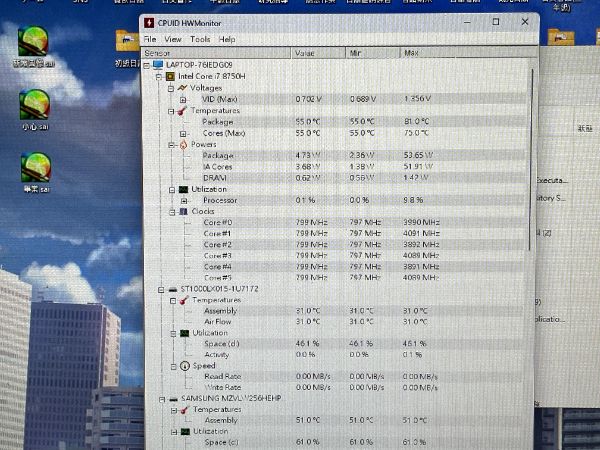Image resolution: width=600 pixels, height=450 pixels.
Task: Collapse the SAMSUNG MZVLW256HEHP node
Action: 162,399
